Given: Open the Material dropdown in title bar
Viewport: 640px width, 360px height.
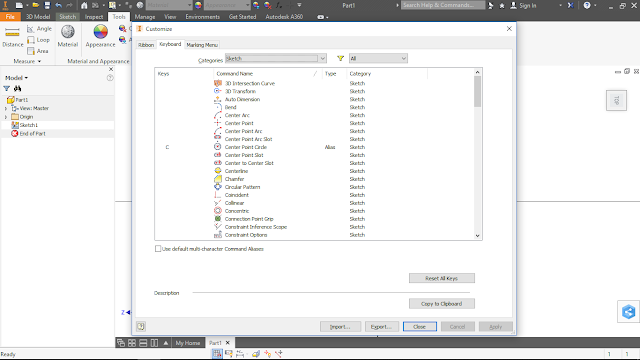Looking at the screenshot, I should (x=169, y=5).
